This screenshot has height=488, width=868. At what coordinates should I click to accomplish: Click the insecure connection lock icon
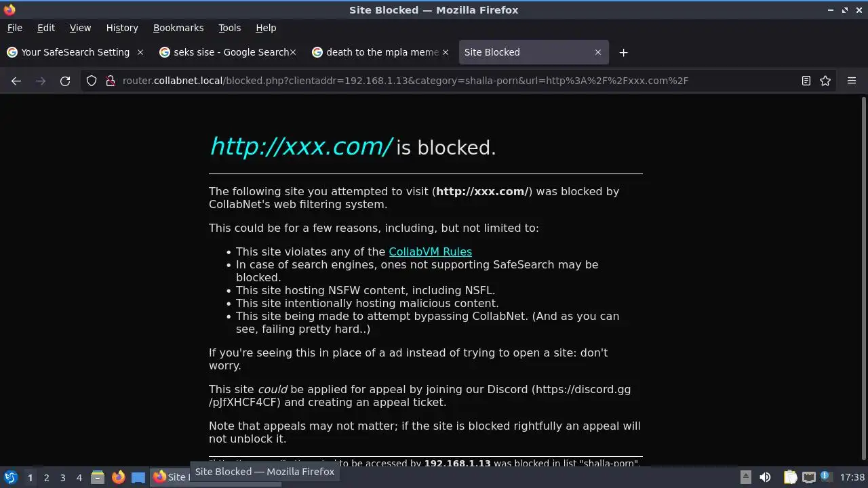(x=110, y=81)
